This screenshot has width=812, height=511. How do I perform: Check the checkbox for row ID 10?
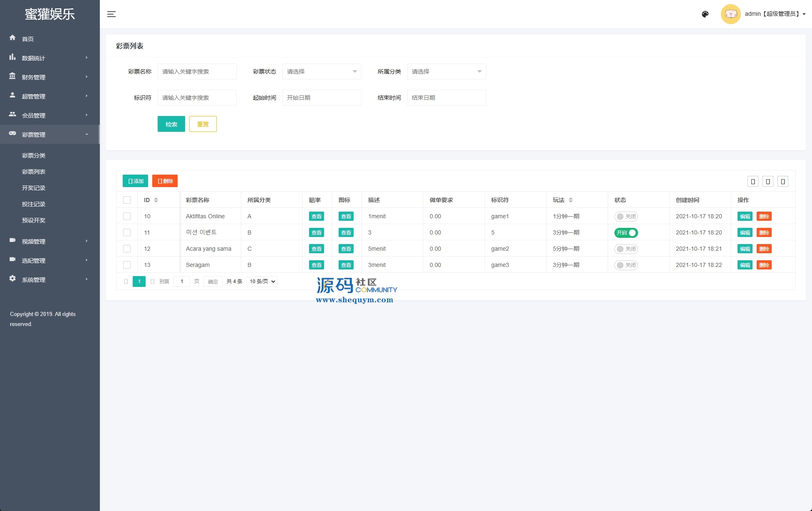[127, 216]
